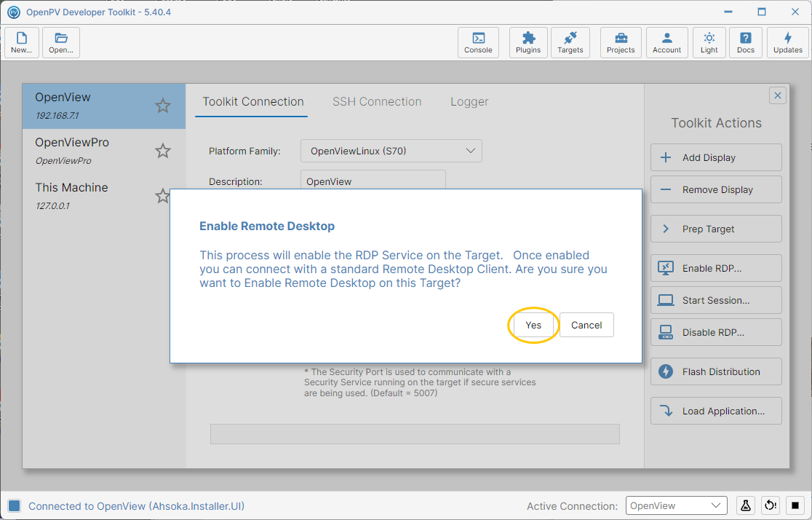The width and height of the screenshot is (812, 520).
Task: Open the Active Connection dropdown
Action: (x=677, y=505)
